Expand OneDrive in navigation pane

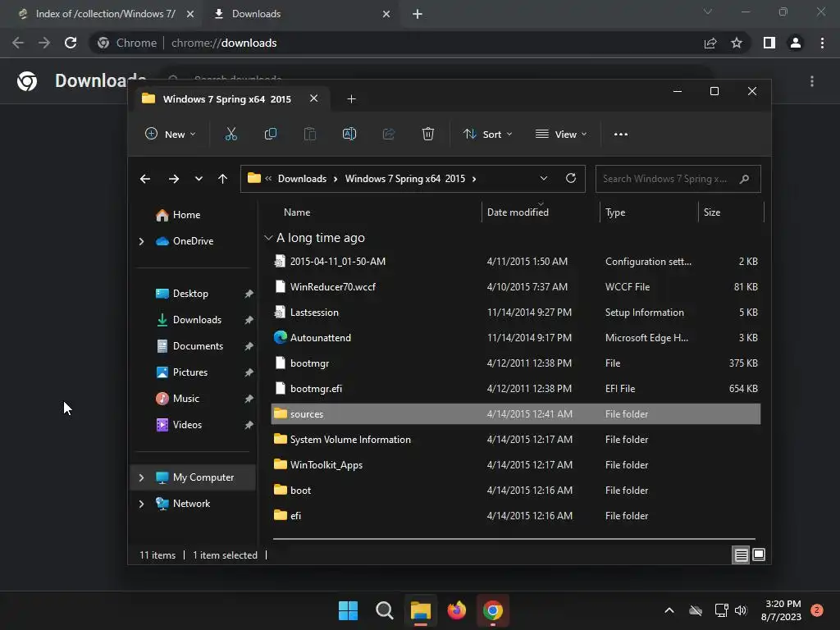tap(141, 242)
